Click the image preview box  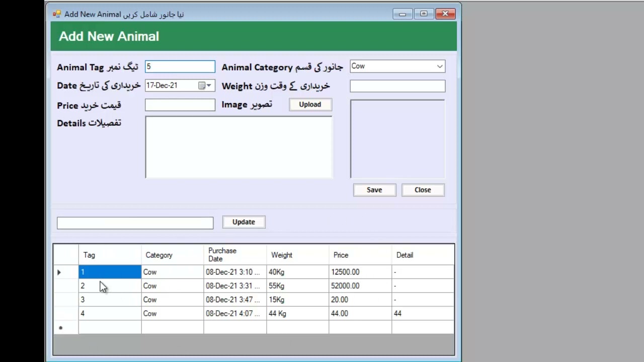tap(397, 139)
